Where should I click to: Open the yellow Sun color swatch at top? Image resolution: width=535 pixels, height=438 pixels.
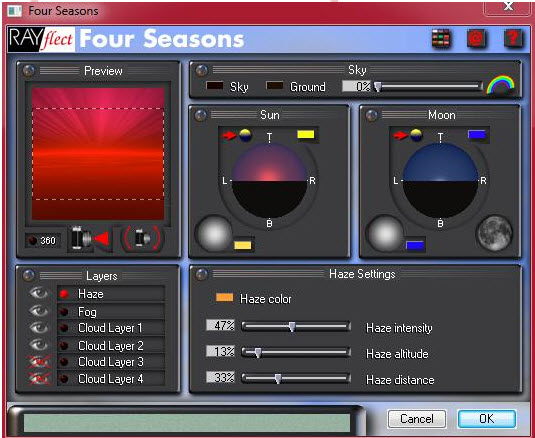tap(306, 134)
